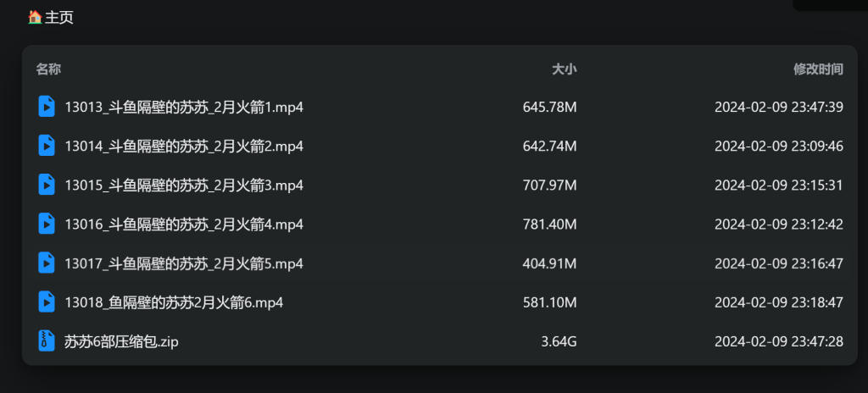Open 13018_鱼隔壁的苏苏2月火箭6.mp4

tap(175, 302)
